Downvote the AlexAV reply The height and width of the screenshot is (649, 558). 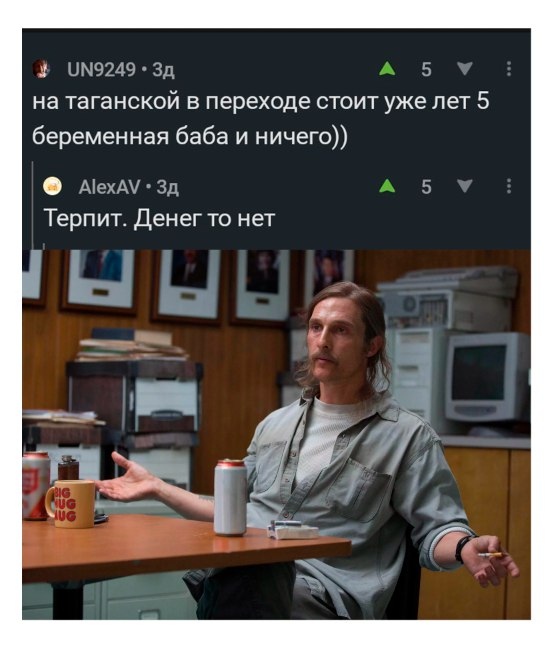[464, 186]
